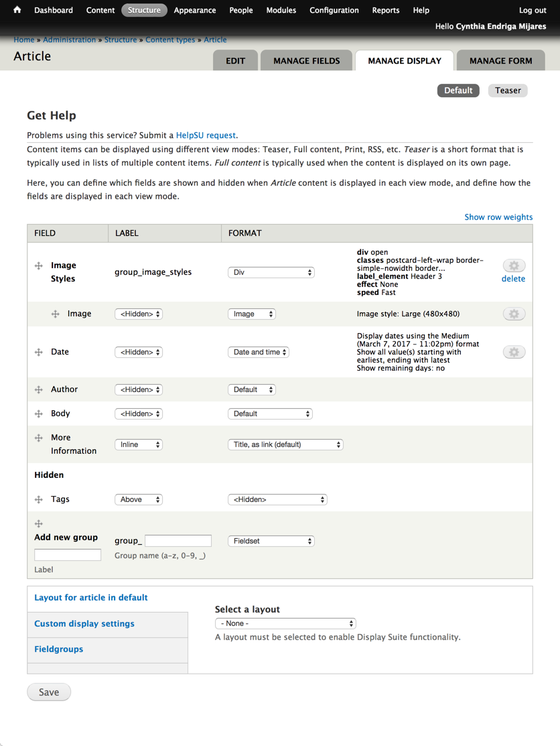The width and height of the screenshot is (560, 746).
Task: Open Dashboard in admin menu
Action: pyautogui.click(x=53, y=10)
